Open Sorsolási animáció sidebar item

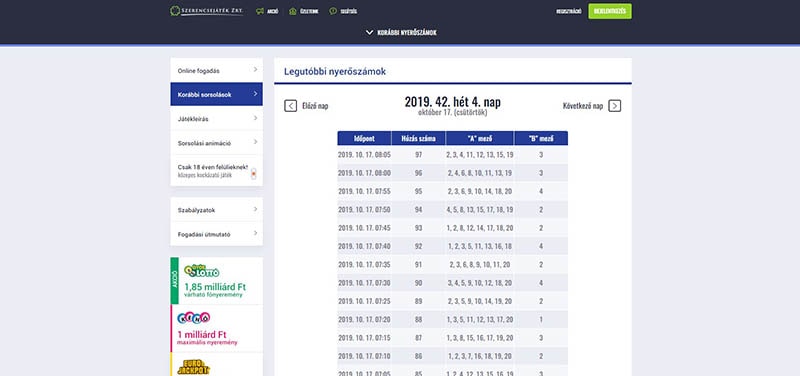coord(216,143)
